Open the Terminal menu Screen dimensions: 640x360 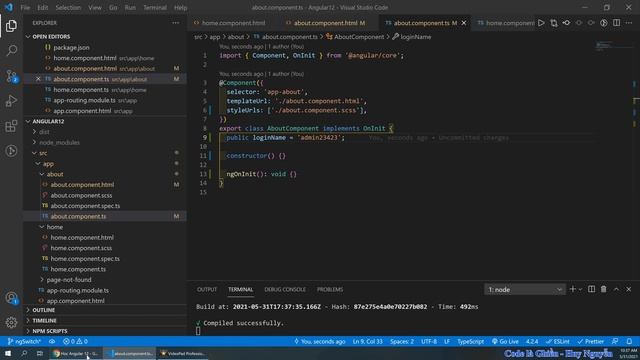(x=155, y=7)
